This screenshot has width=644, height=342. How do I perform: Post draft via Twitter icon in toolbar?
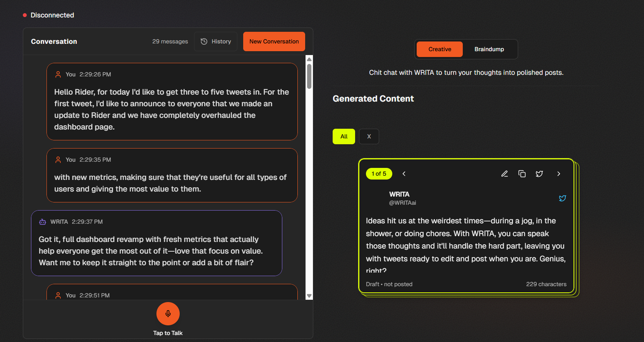click(539, 174)
